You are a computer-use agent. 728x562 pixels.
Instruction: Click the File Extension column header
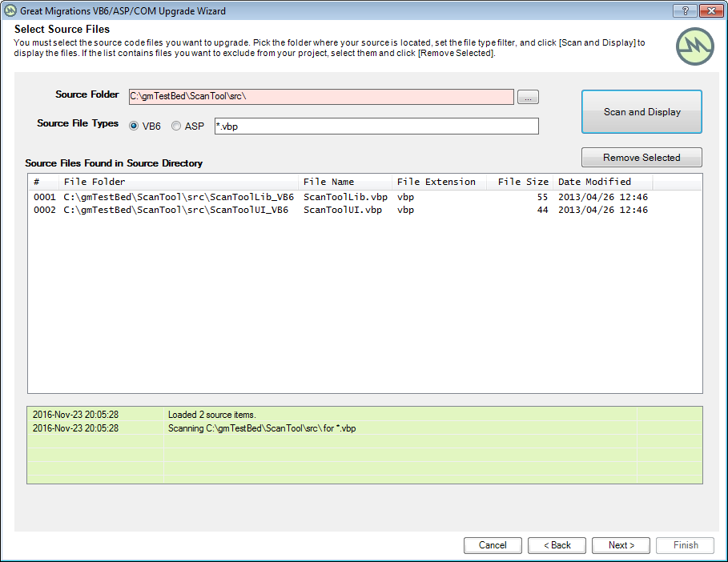[439, 182]
